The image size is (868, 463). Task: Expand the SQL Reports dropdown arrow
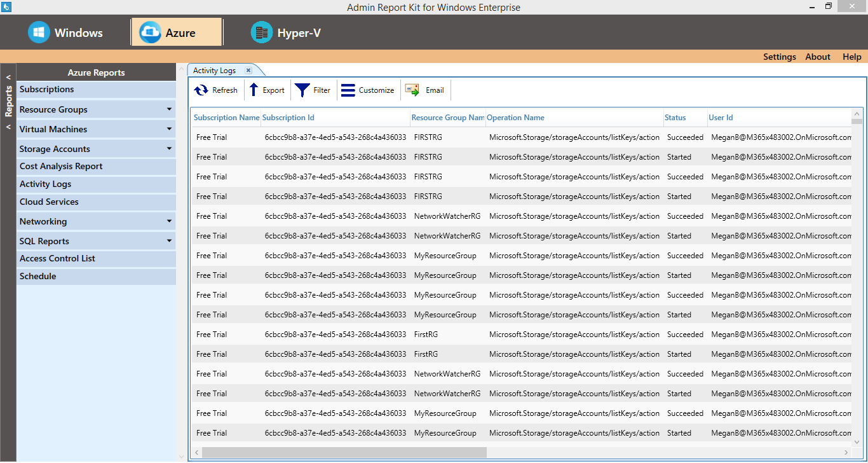169,241
